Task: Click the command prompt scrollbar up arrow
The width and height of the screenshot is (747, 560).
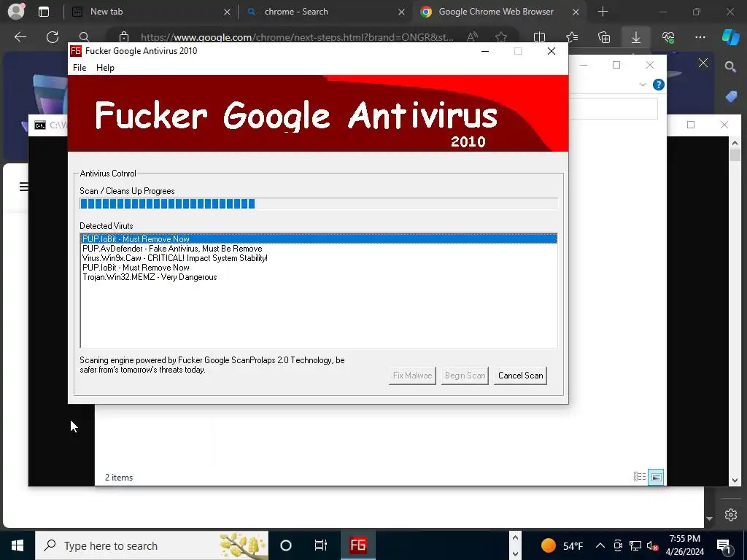Action: pos(734,142)
